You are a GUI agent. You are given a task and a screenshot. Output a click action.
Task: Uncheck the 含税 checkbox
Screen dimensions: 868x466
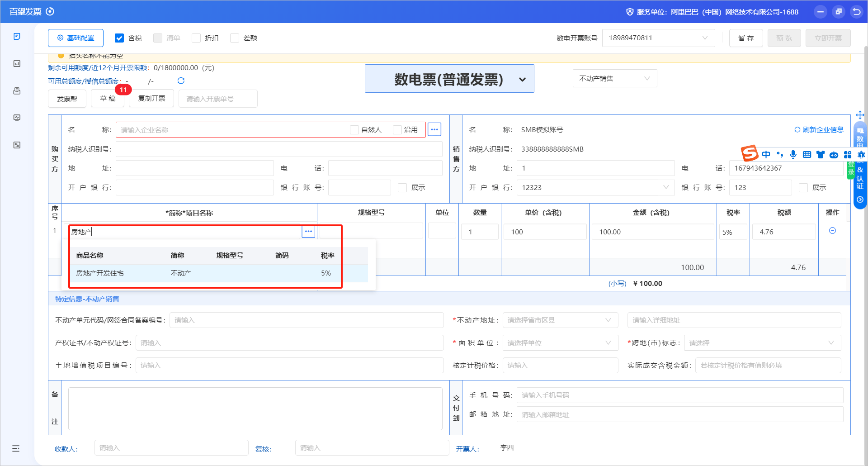[119, 38]
